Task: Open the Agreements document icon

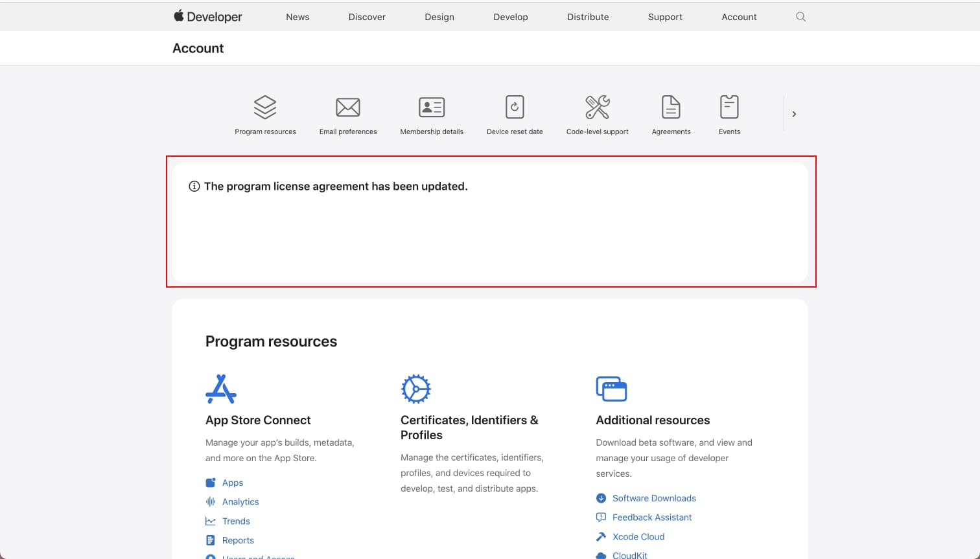Action: click(x=671, y=108)
